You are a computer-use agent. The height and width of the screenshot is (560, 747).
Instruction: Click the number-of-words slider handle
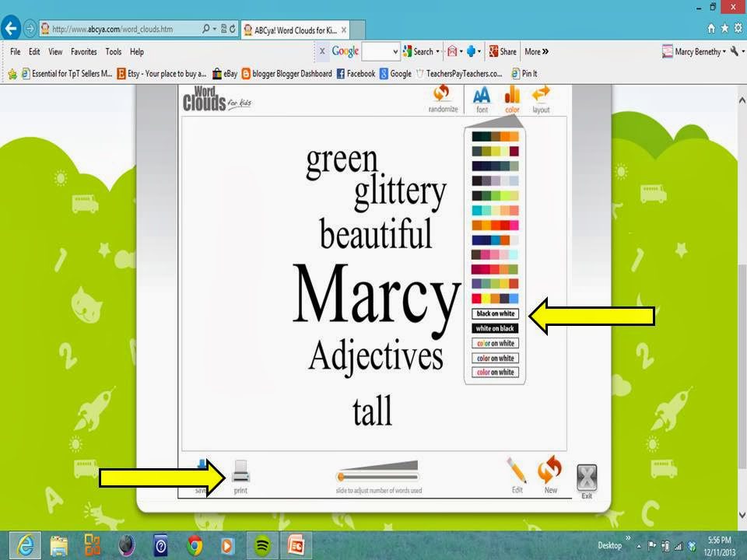340,477
